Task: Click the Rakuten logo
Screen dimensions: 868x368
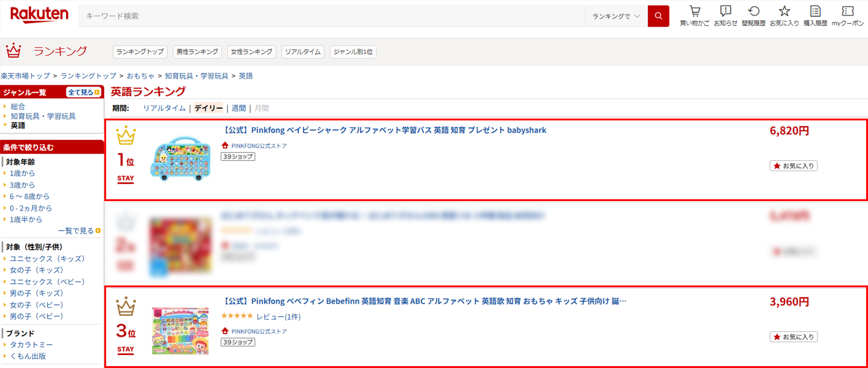Action: (x=39, y=15)
